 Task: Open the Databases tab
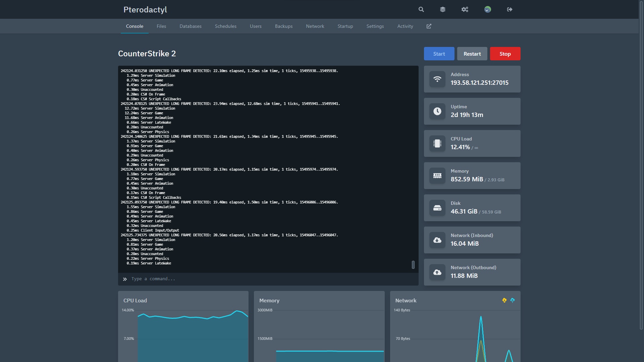(x=191, y=26)
